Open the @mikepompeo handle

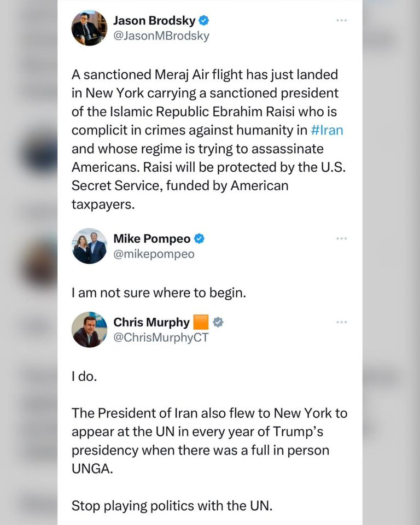(153, 254)
